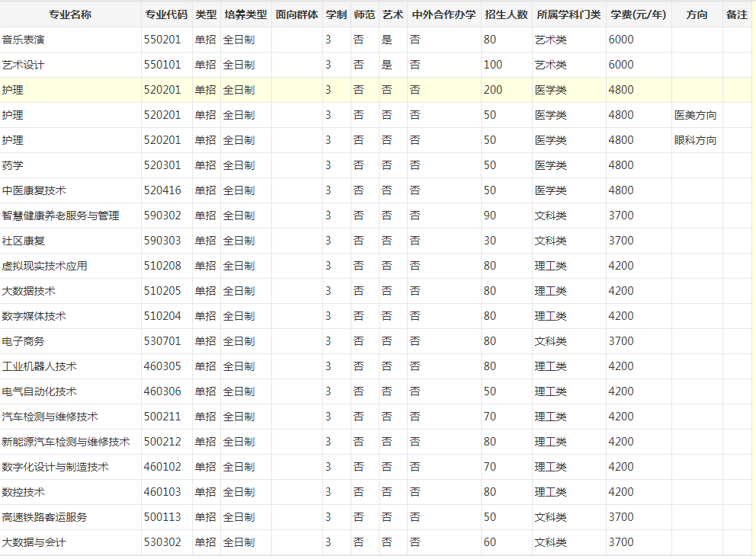
Task: Select the 所属学科门类 column header
Action: [x=569, y=14]
